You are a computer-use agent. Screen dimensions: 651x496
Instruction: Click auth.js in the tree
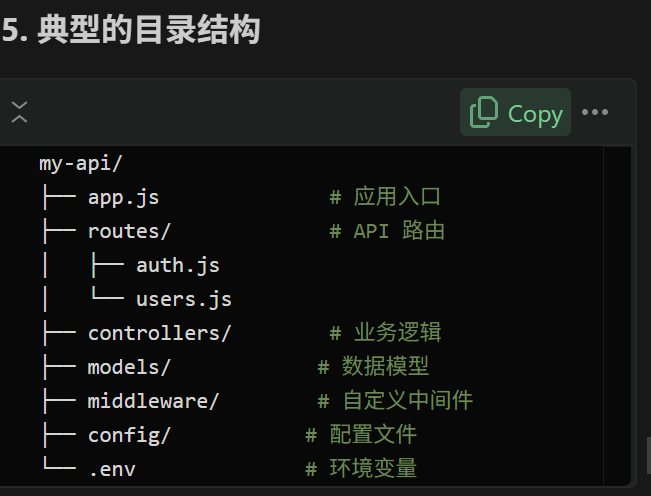[177, 265]
